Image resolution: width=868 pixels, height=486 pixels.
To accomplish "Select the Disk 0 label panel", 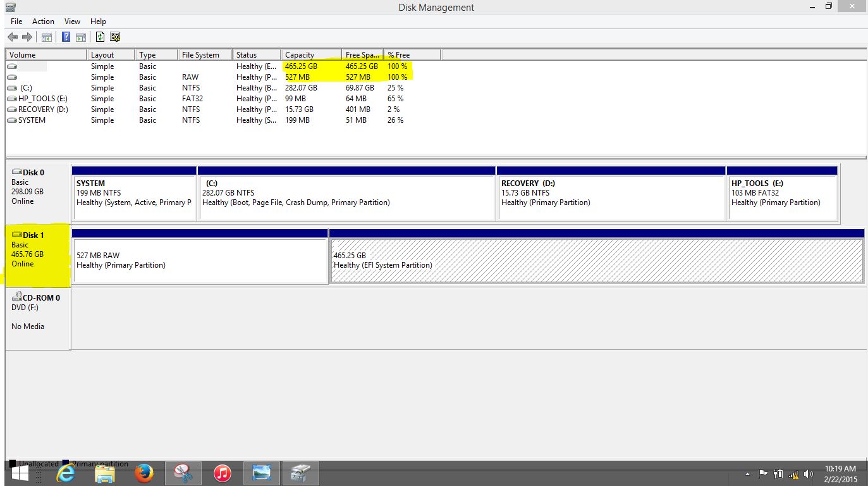I will coord(38,193).
